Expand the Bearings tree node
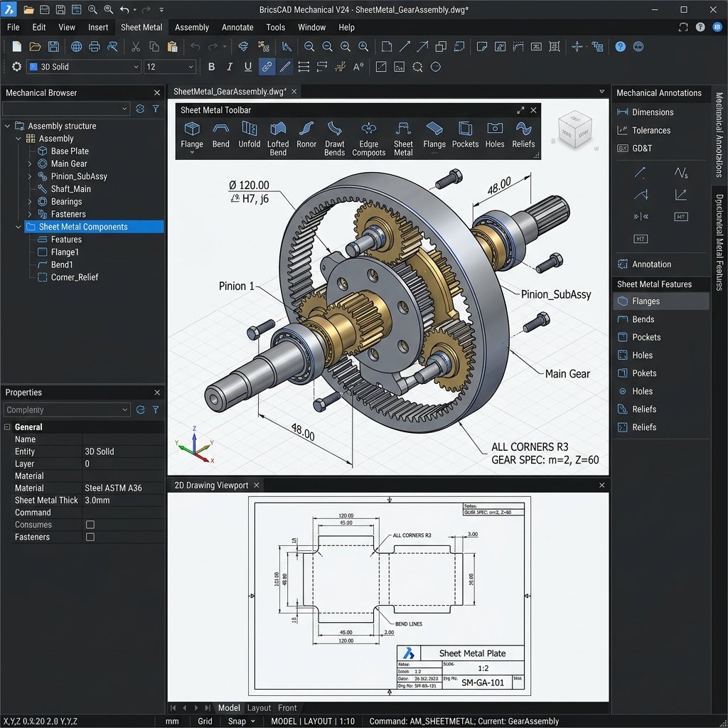The height and width of the screenshot is (728, 728). [x=30, y=201]
